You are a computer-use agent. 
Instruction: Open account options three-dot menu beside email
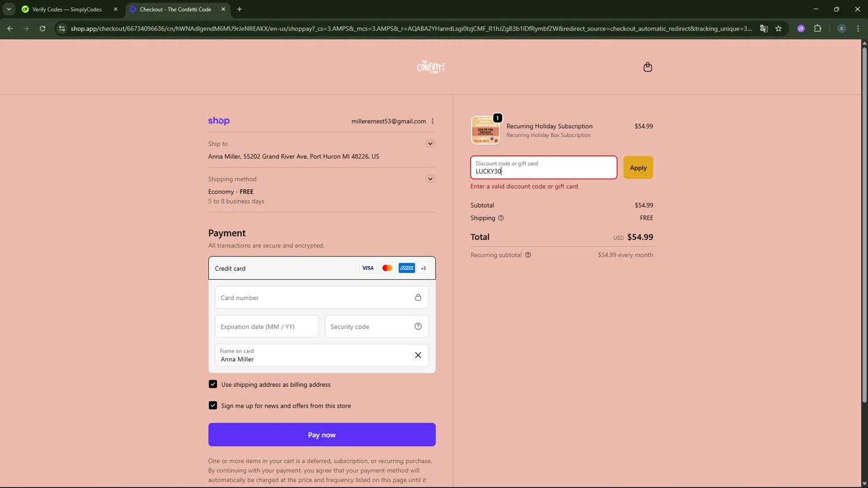[433, 121]
